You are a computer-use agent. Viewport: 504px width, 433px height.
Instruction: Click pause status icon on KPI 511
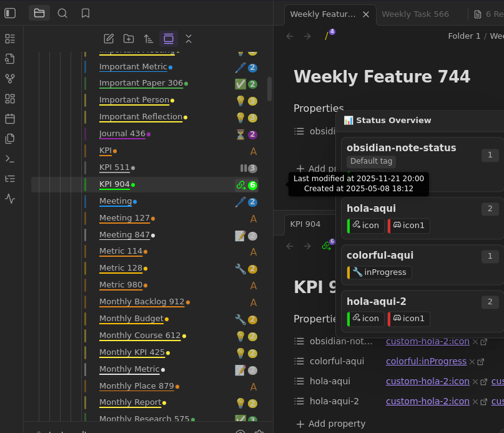[x=244, y=168]
